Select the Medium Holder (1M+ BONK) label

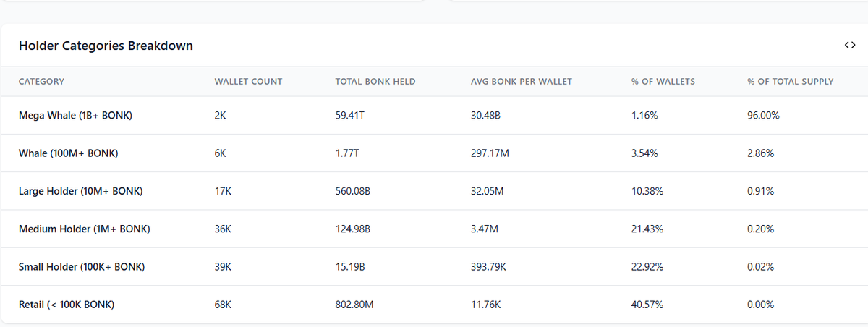tap(84, 229)
